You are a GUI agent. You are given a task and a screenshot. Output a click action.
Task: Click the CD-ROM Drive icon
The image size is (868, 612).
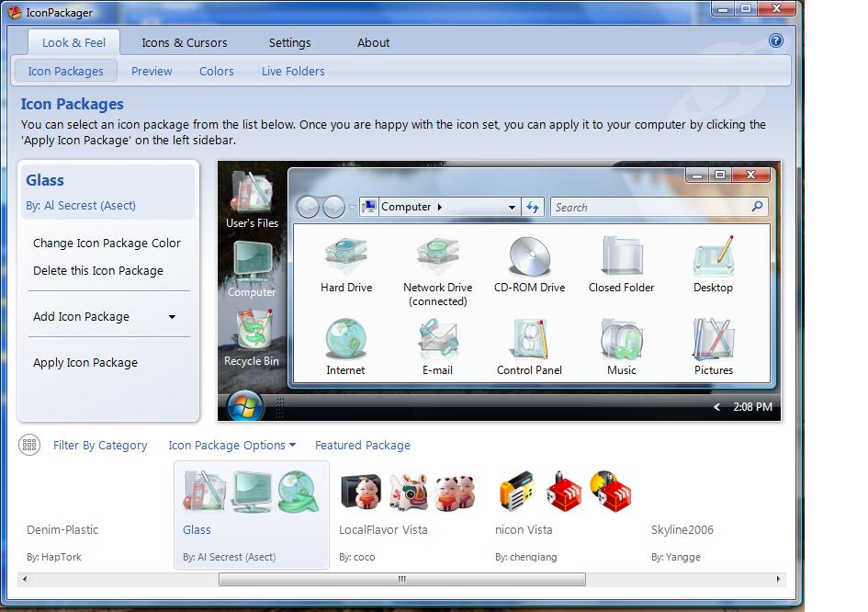coord(530,256)
